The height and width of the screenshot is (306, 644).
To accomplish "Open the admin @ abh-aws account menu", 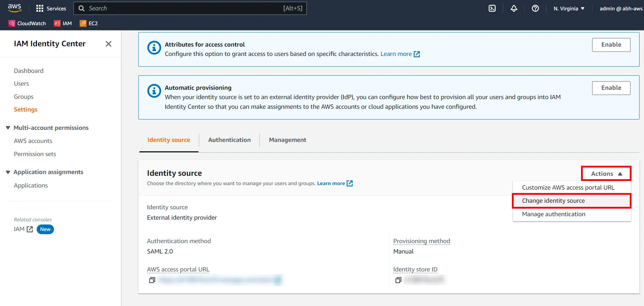I will [621, 8].
